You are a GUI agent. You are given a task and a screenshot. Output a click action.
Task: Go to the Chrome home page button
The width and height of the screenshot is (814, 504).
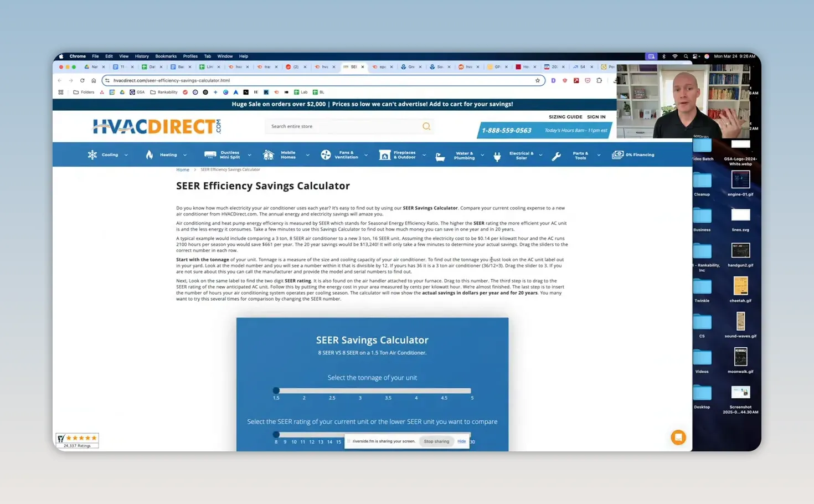click(94, 80)
